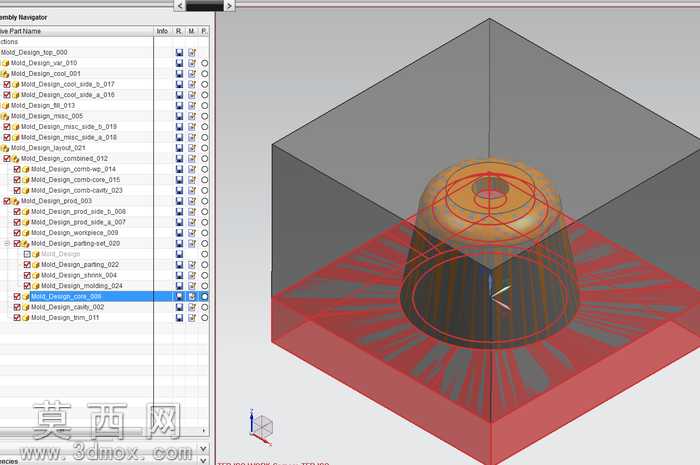Select Mold_Design_layout_021 in the tree
700x465 pixels.
48,148
